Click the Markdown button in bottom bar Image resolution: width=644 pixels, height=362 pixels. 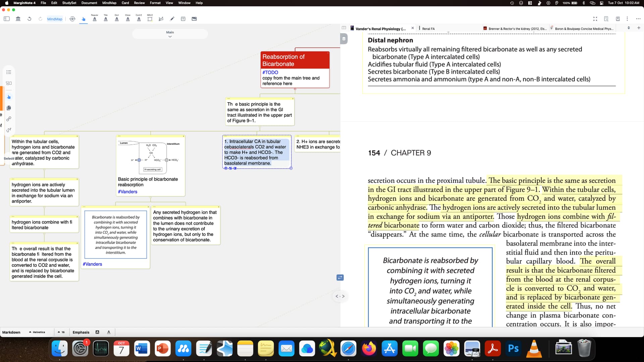[11, 332]
